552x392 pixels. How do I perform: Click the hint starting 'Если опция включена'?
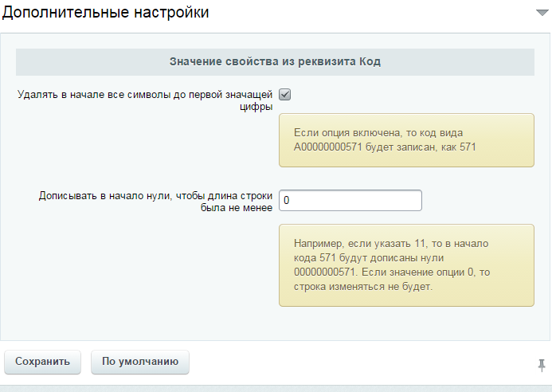pos(406,140)
